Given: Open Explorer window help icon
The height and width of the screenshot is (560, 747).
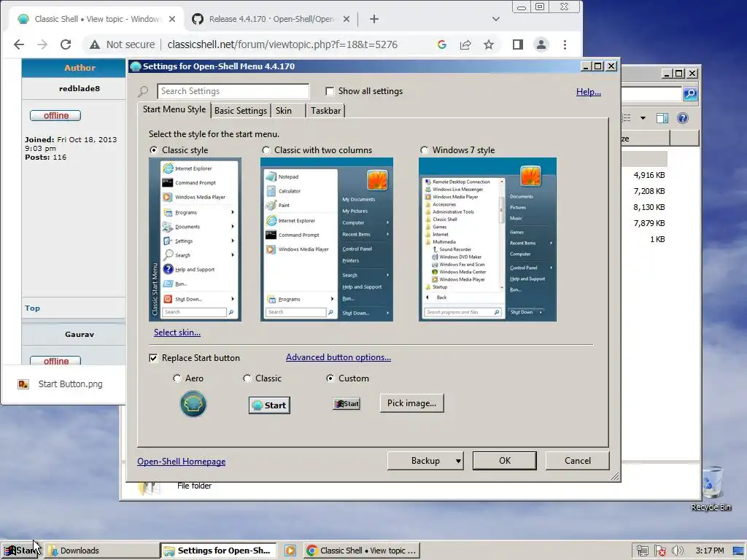Looking at the screenshot, I should (x=683, y=118).
